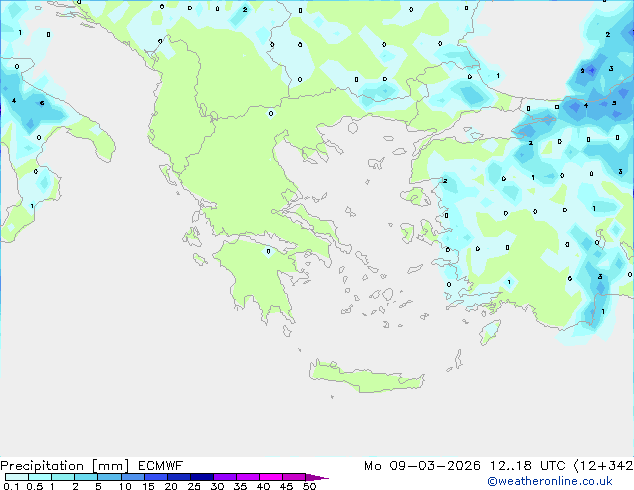Click the legend value '10'
634x490 pixels.
pos(125,486)
